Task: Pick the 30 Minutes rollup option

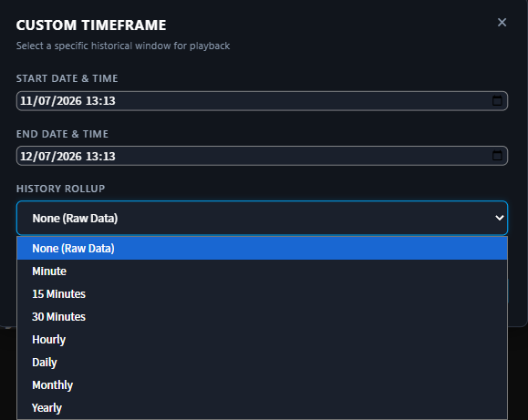Action: [262, 317]
